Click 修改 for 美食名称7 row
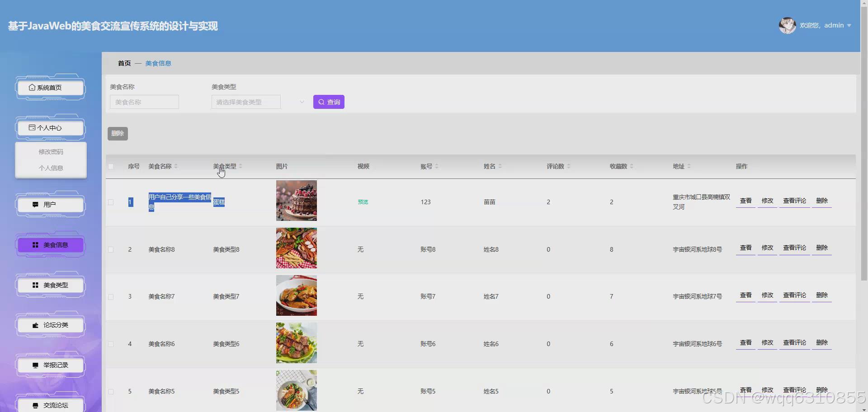Screen dimensions: 868x412 click(x=767, y=295)
